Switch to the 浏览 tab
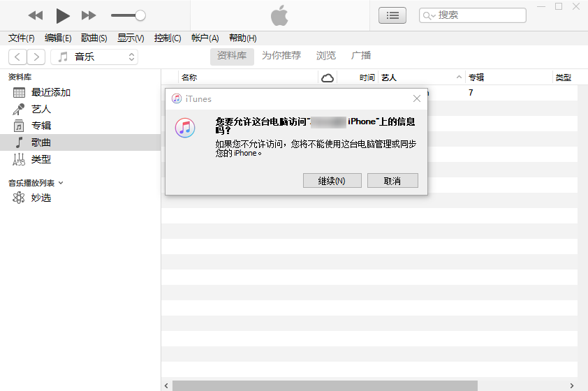 [325, 56]
